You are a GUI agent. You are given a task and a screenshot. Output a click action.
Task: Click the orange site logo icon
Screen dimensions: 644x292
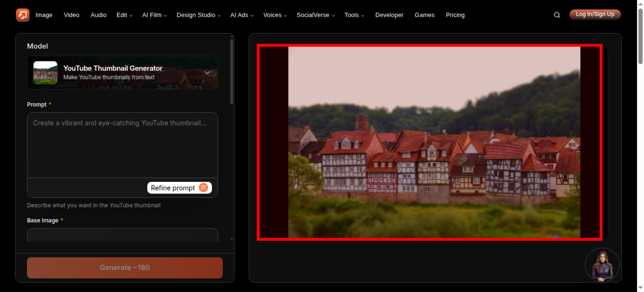click(23, 15)
